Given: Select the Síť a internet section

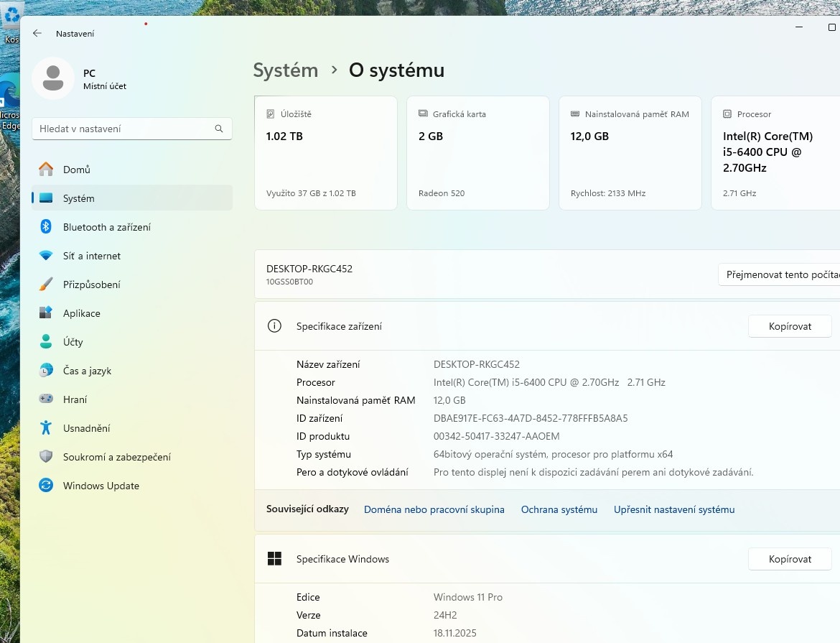Looking at the screenshot, I should 91,256.
